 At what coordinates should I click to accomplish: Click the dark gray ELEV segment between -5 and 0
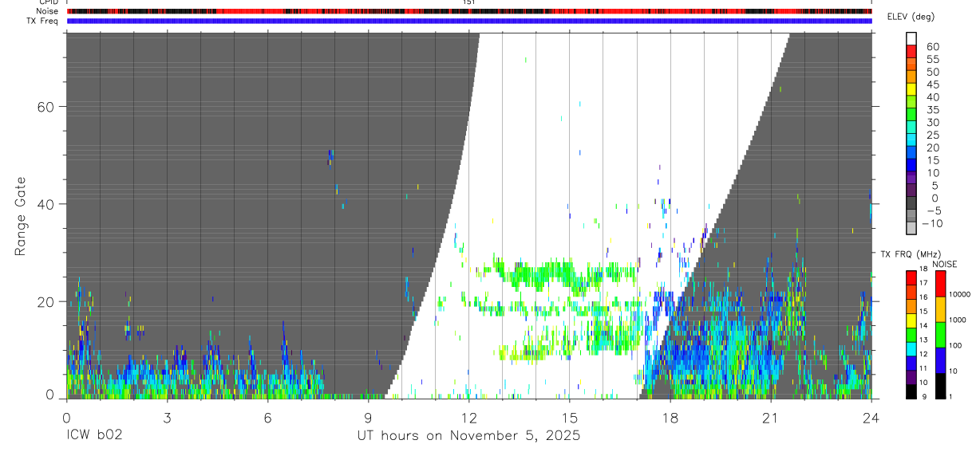(911, 202)
